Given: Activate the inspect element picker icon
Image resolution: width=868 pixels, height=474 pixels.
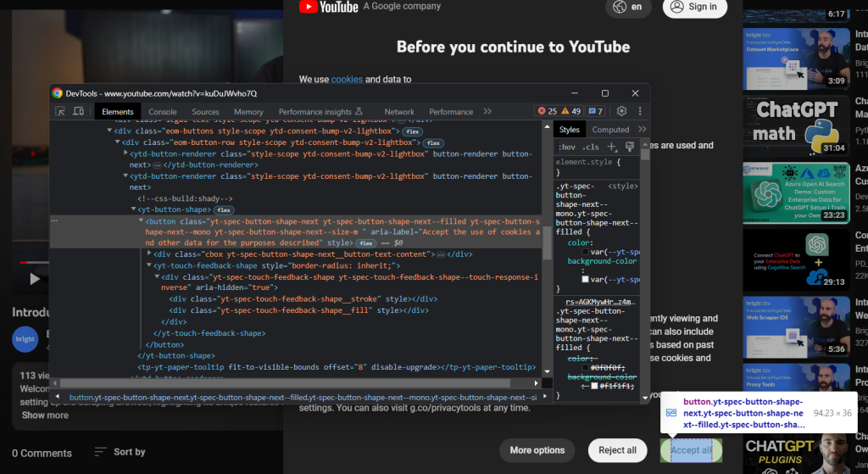Looking at the screenshot, I should pyautogui.click(x=60, y=111).
